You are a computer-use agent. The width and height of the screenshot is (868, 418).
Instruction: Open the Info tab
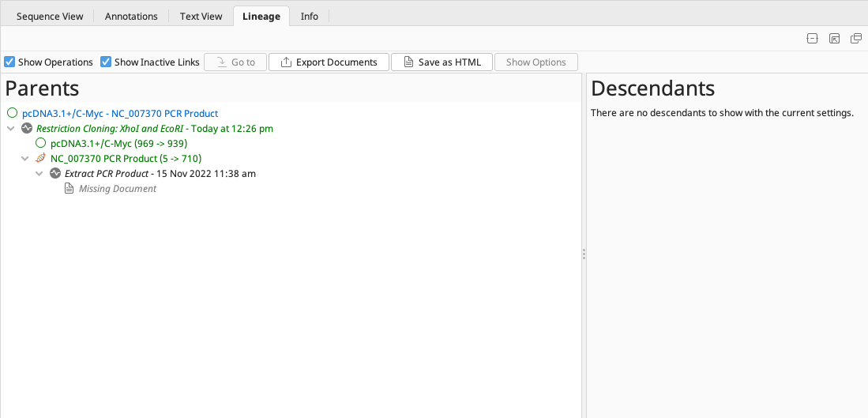pyautogui.click(x=310, y=16)
